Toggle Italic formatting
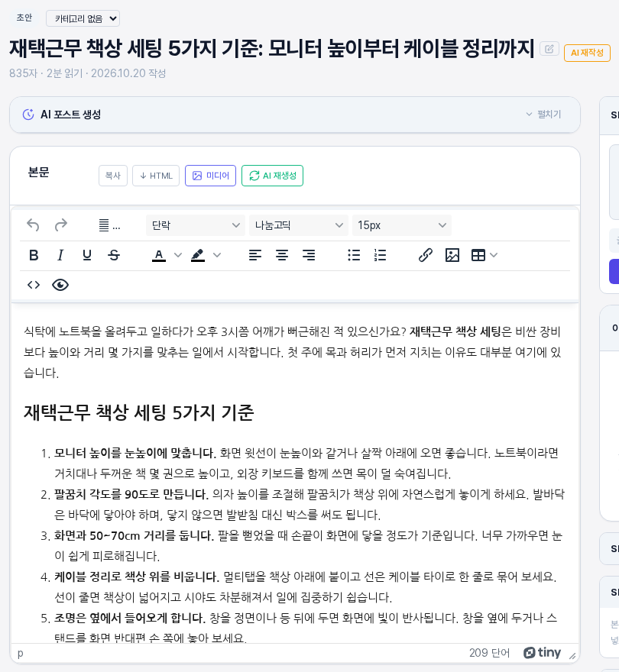 [x=60, y=255]
